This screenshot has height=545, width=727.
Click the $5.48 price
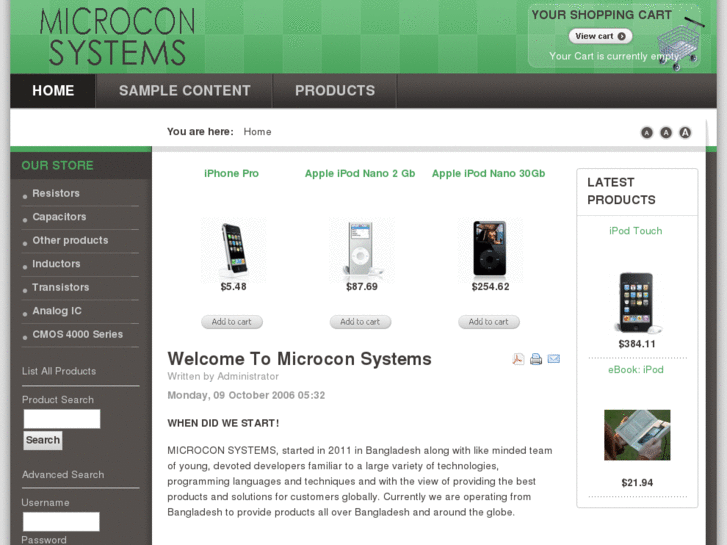[233, 287]
